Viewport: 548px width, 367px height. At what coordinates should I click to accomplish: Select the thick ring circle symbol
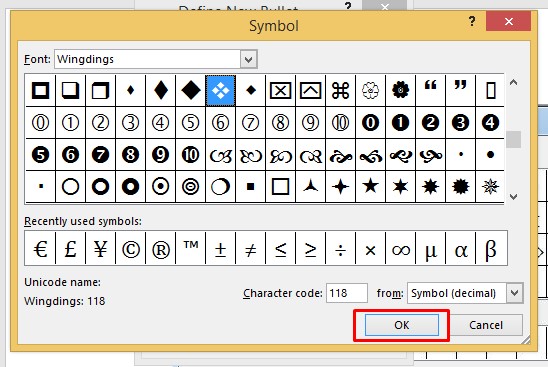tap(100, 187)
